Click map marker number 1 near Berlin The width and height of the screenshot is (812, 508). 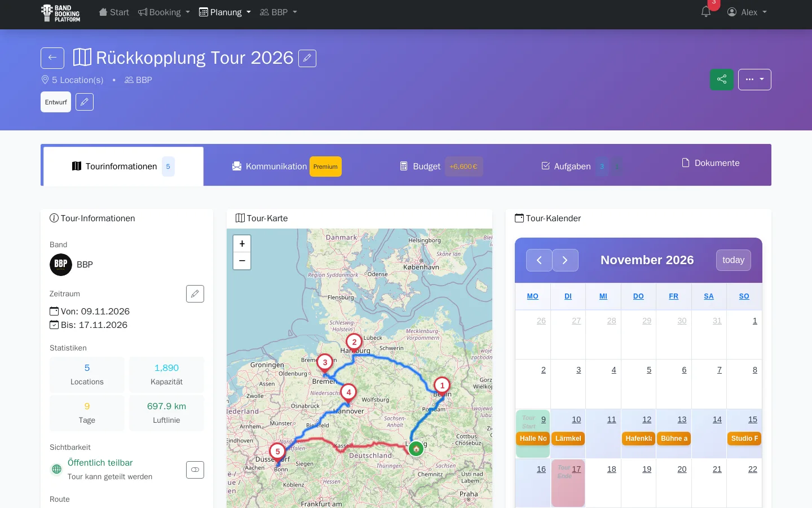[442, 386]
